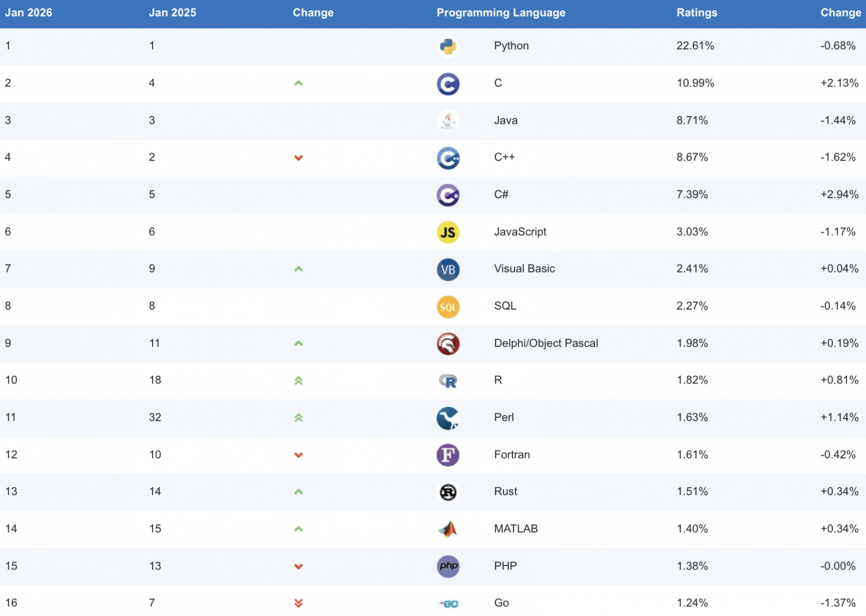This screenshot has height=616, width=866.
Task: Click the Rust gear logo icon
Action: [x=448, y=492]
